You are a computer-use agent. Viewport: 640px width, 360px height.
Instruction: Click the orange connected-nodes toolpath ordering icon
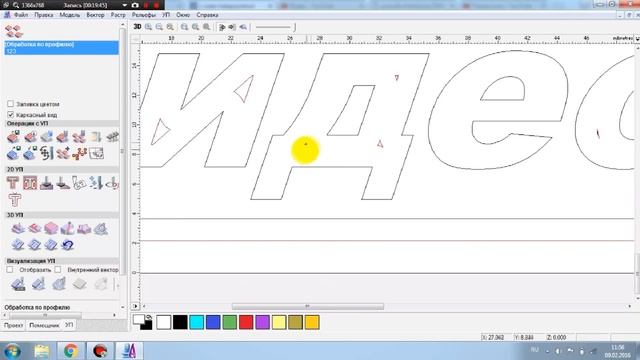pos(79,153)
